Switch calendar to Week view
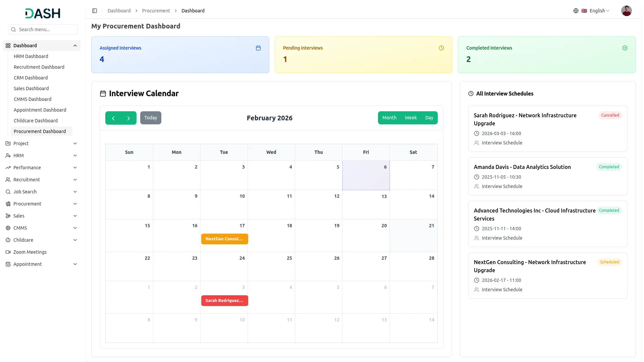Viewport: 644px width, 362px height. pyautogui.click(x=411, y=118)
